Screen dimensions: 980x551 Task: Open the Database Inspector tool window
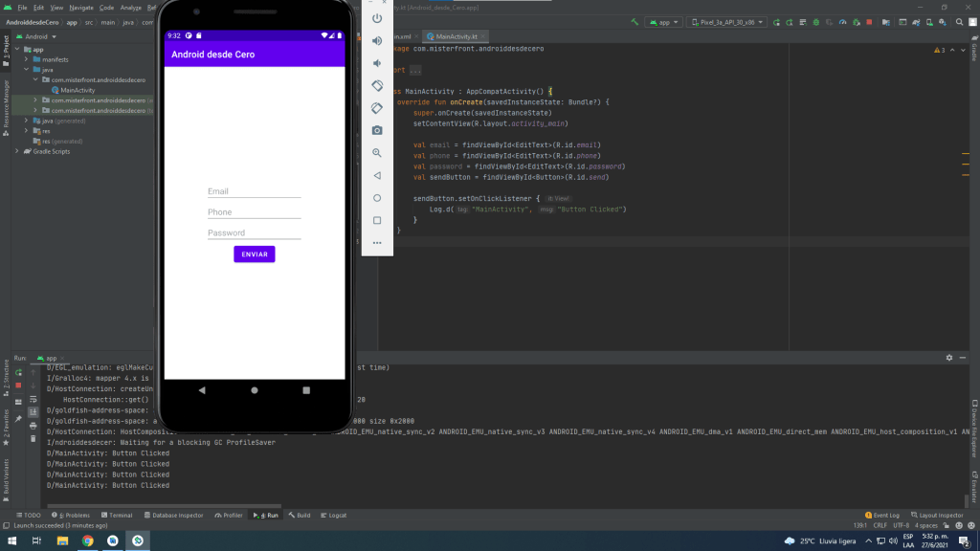coord(174,516)
